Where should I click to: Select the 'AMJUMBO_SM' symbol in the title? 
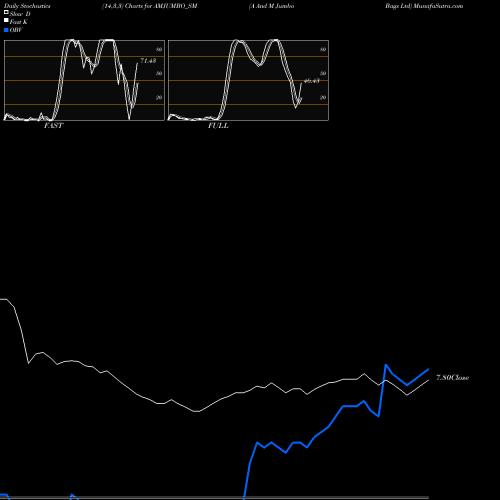click(x=175, y=6)
